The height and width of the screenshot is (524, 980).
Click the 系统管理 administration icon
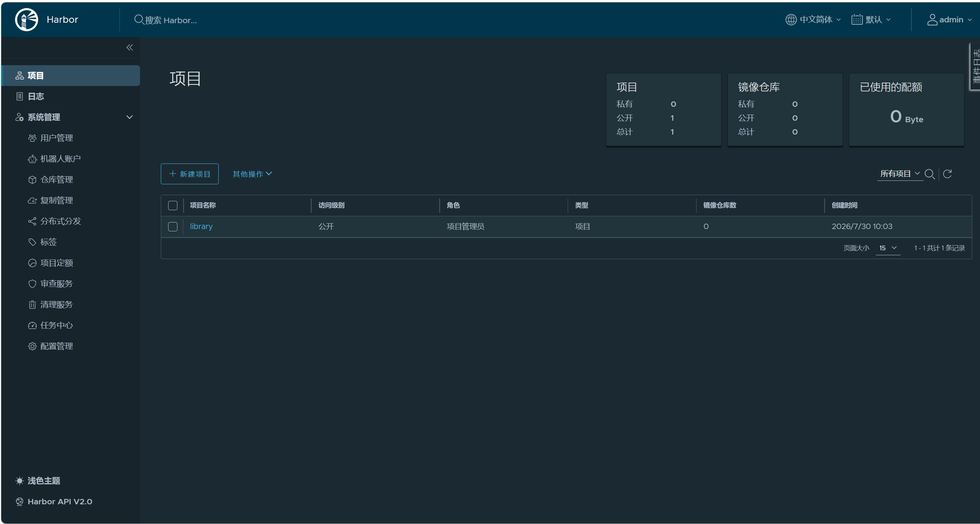(20, 117)
